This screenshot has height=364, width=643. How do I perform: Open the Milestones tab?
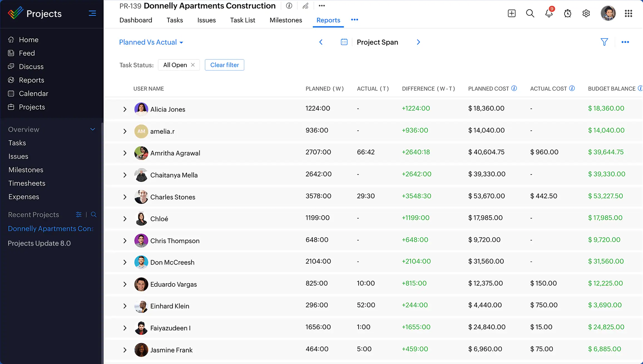click(x=285, y=20)
